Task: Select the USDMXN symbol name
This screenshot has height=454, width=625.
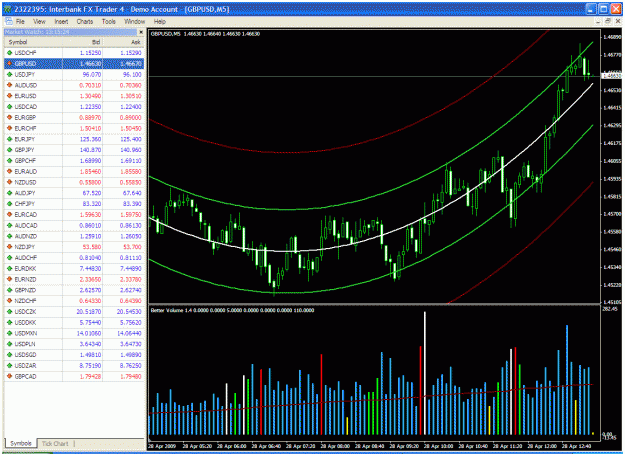Action: click(x=26, y=333)
